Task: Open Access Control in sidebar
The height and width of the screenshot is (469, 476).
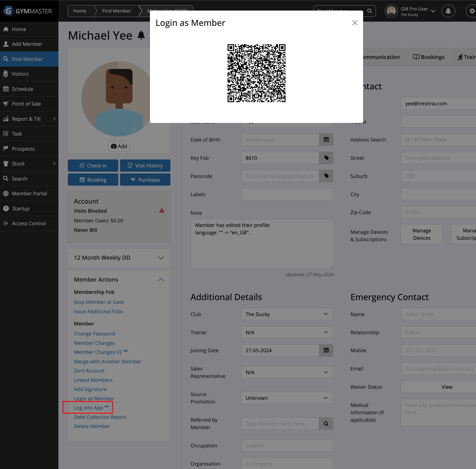Action: (x=29, y=224)
